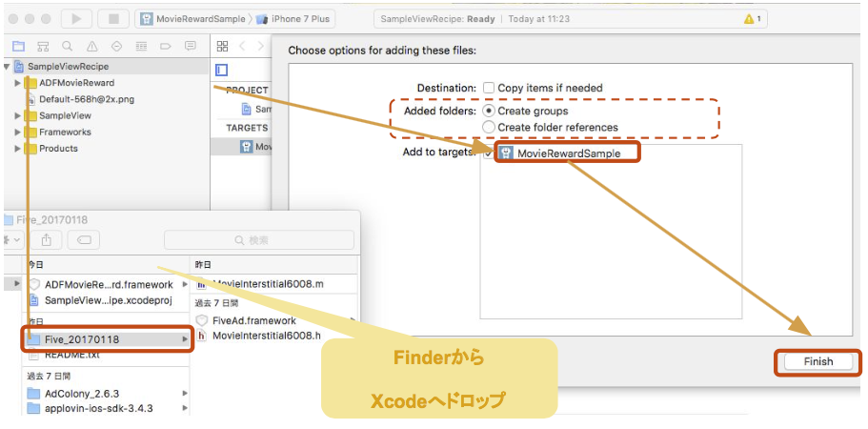
Task: Select the project entry under PROJECT
Action: coord(256,109)
